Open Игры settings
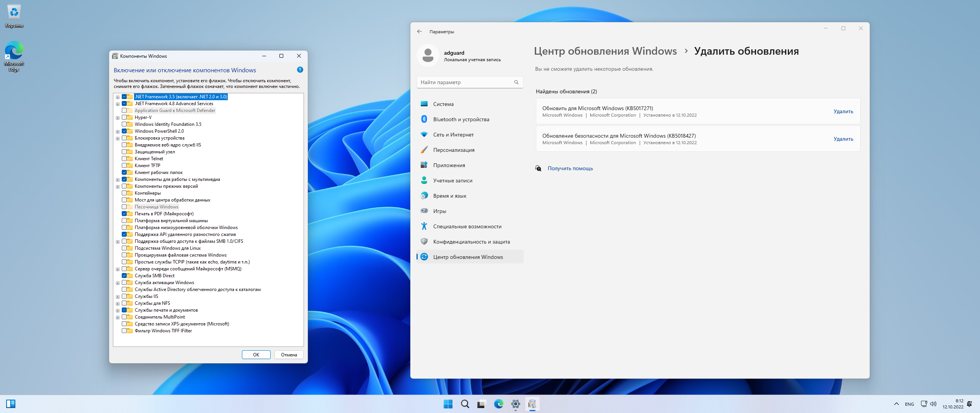Viewport: 980px width, 413px height. coord(470,211)
